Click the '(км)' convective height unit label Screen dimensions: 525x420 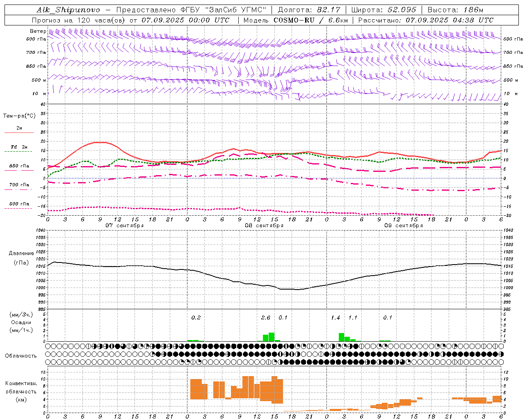[x=21, y=399]
